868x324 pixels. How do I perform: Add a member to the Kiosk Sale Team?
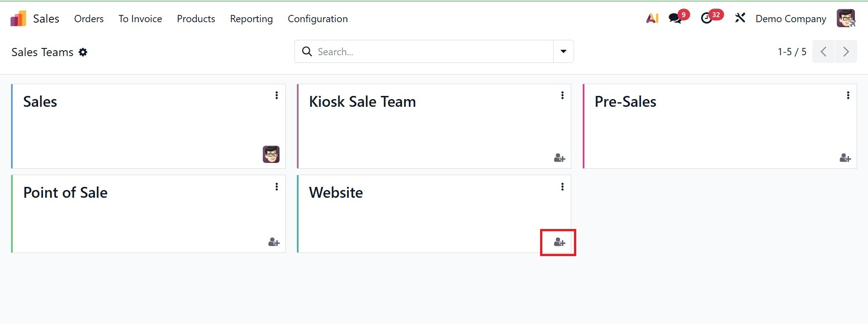559,158
